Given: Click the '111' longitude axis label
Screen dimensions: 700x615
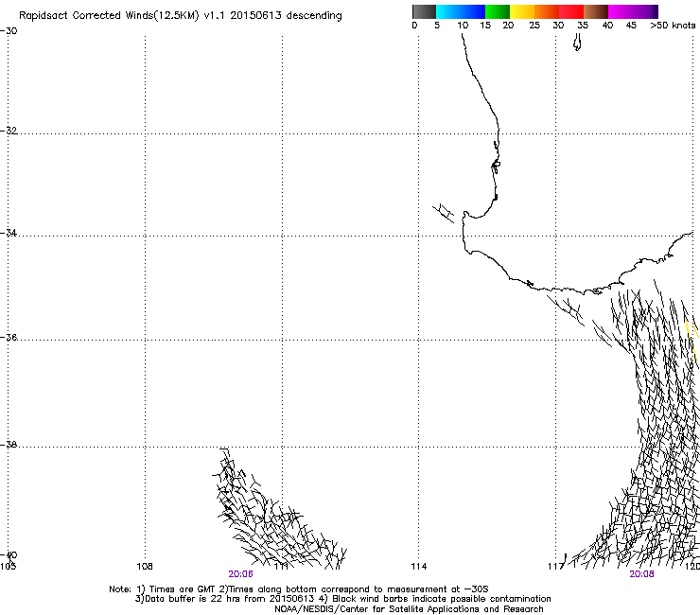Looking at the screenshot, I should click(x=281, y=567).
